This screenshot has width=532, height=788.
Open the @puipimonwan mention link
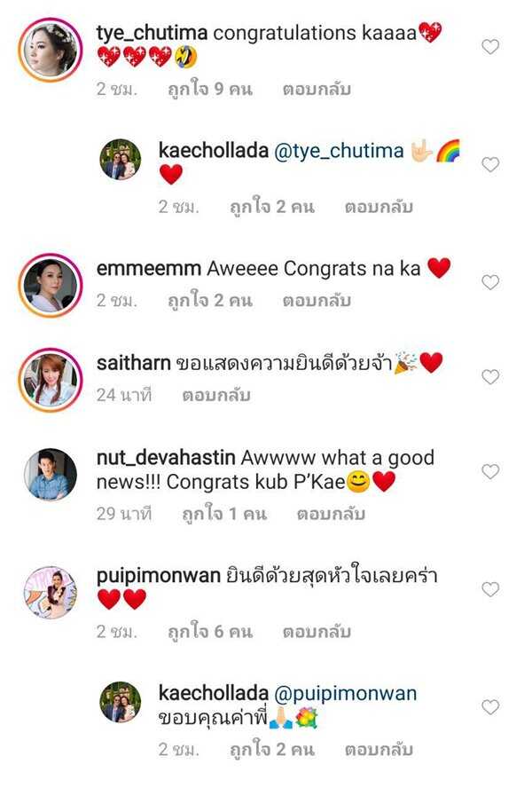[x=346, y=694]
